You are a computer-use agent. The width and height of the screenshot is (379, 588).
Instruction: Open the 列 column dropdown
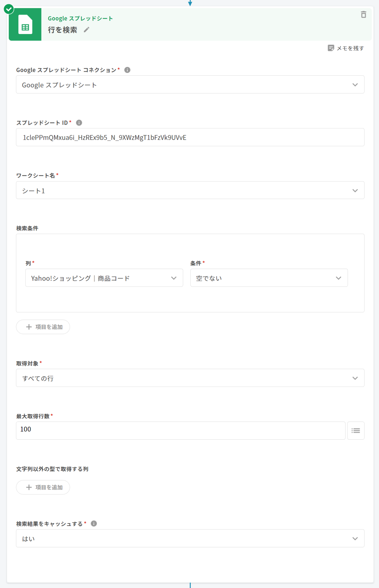pyautogui.click(x=104, y=278)
